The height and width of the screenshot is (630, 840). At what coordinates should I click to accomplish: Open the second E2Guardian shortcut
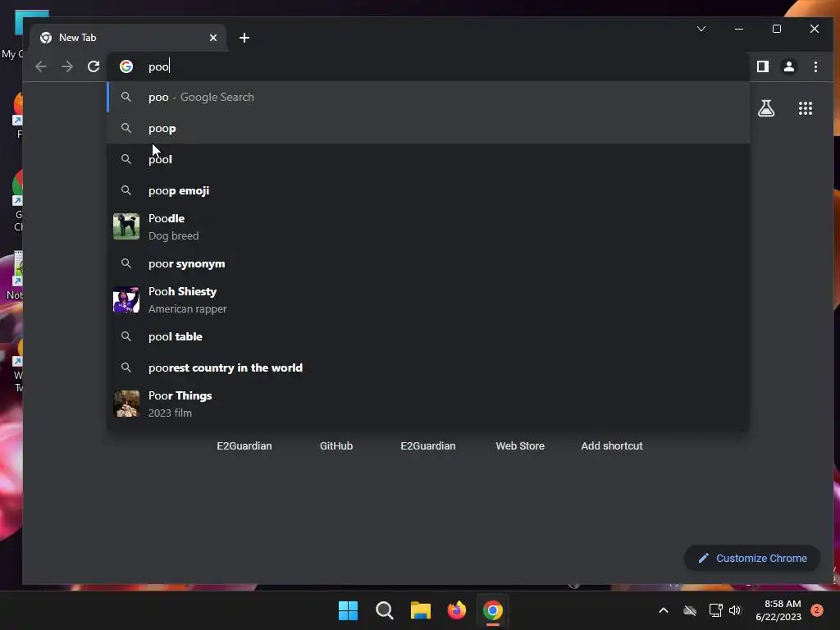(x=428, y=445)
